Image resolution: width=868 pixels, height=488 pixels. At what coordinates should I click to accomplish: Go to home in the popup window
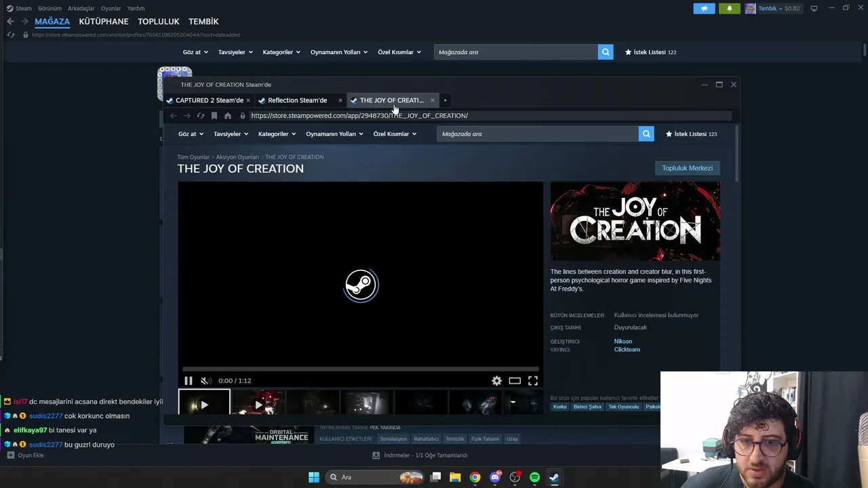228,116
